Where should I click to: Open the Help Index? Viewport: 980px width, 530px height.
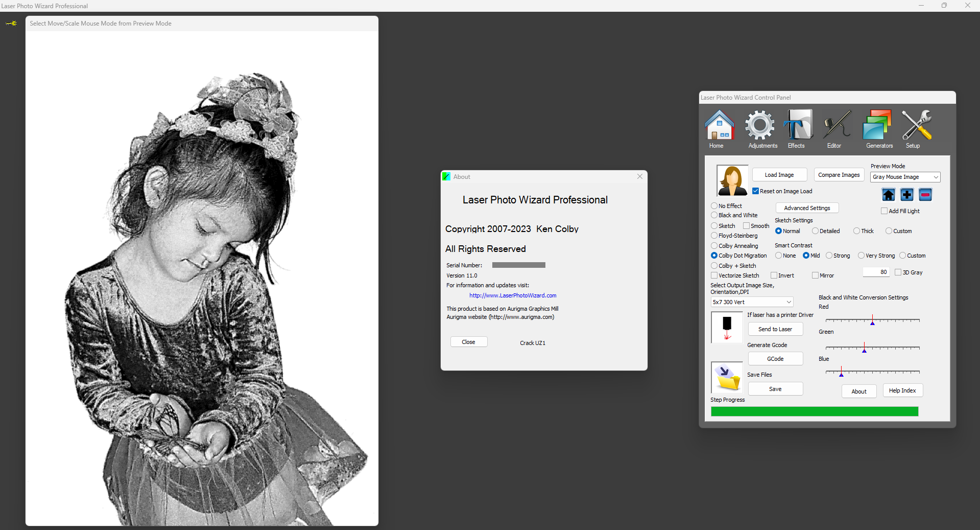coord(902,390)
